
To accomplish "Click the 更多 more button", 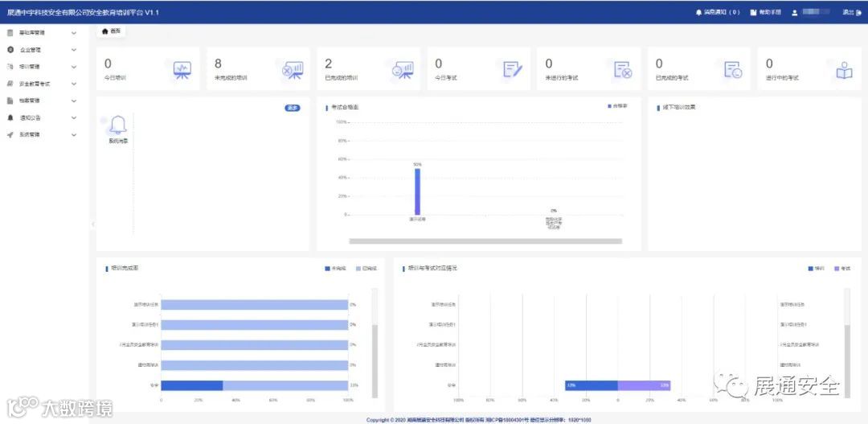I will tap(293, 108).
